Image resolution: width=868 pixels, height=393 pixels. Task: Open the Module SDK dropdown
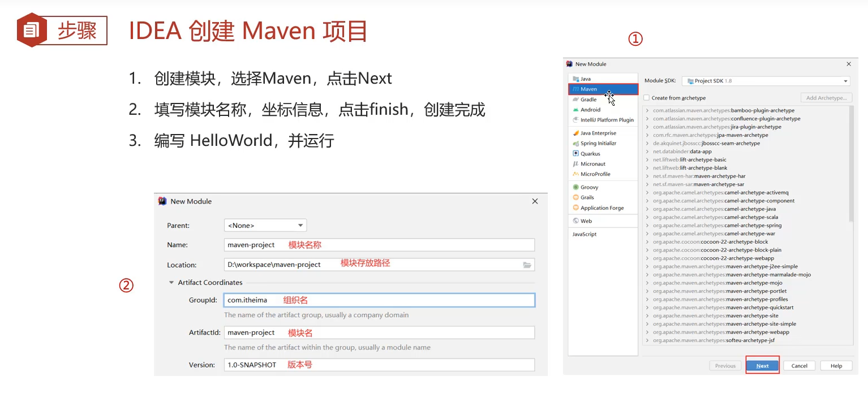[x=765, y=80]
